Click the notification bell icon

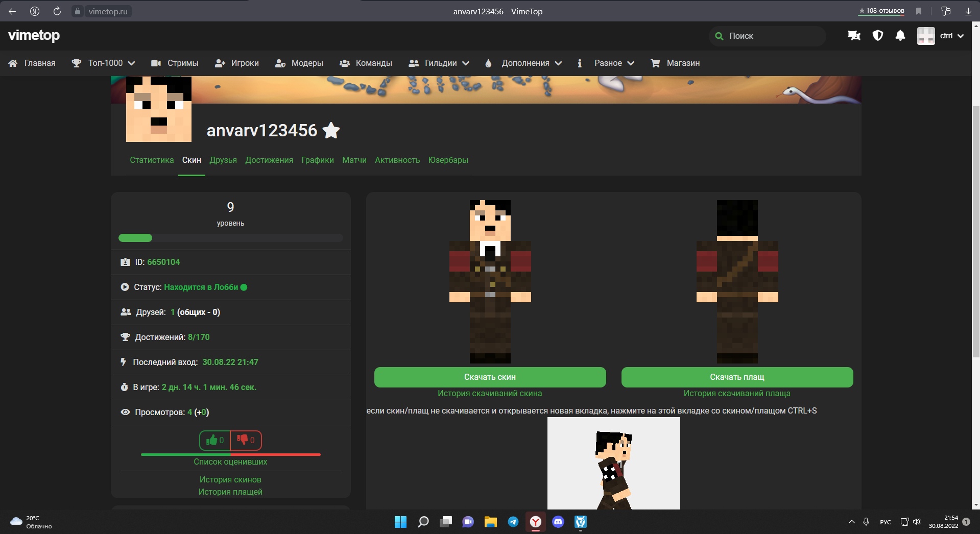pos(900,36)
